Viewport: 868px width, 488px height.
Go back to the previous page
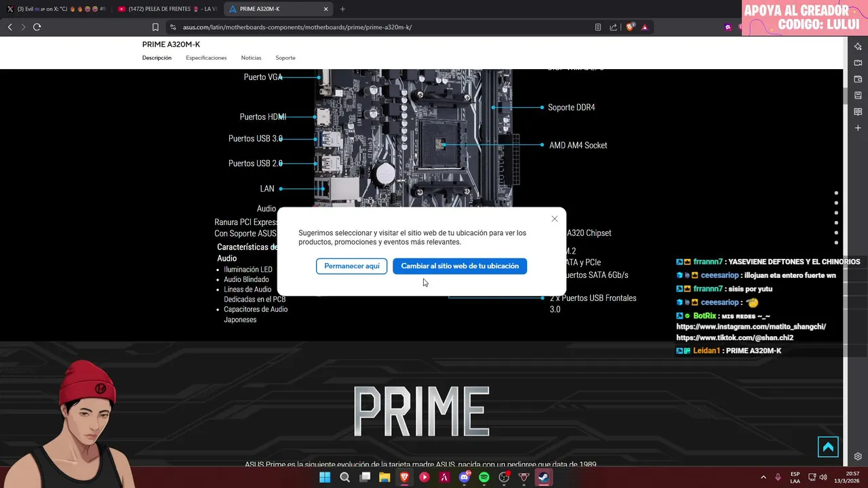click(9, 27)
